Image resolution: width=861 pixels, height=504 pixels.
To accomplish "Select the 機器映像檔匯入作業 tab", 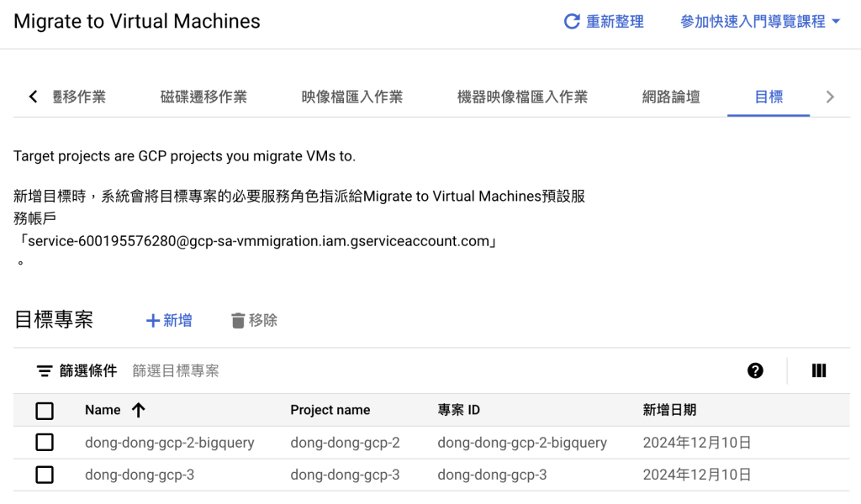I will (522, 97).
